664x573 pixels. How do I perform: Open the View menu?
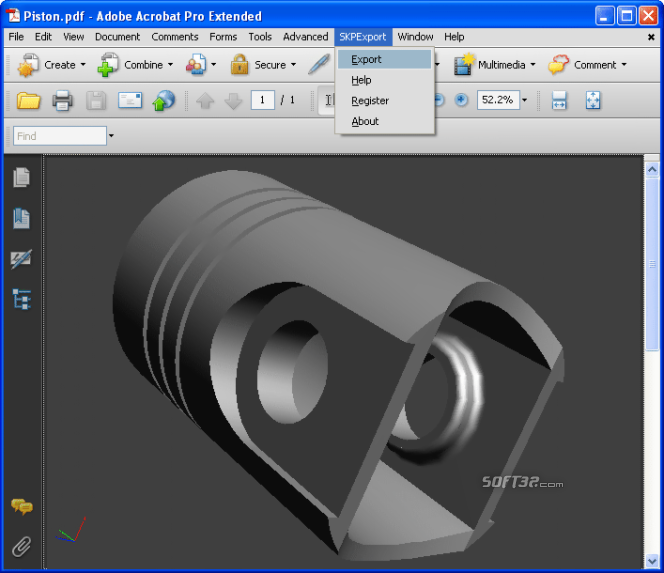tap(73, 37)
